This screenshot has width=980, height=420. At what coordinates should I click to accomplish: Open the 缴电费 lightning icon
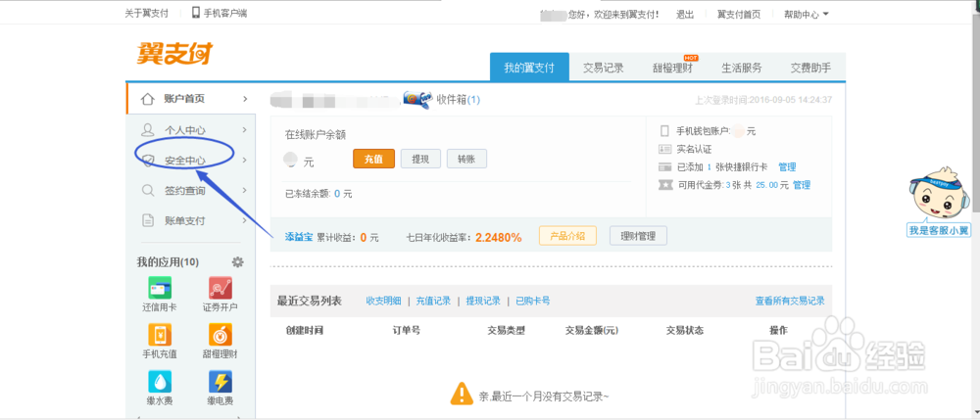[x=220, y=381]
